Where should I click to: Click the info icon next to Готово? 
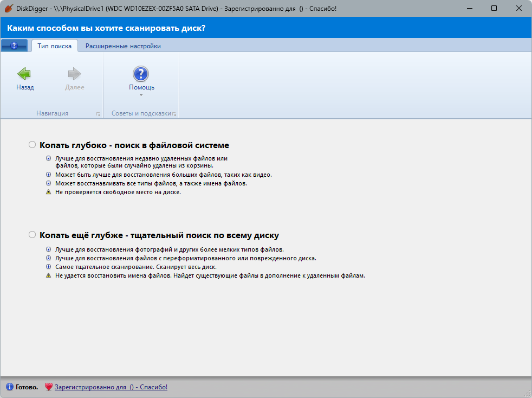pyautogui.click(x=10, y=387)
